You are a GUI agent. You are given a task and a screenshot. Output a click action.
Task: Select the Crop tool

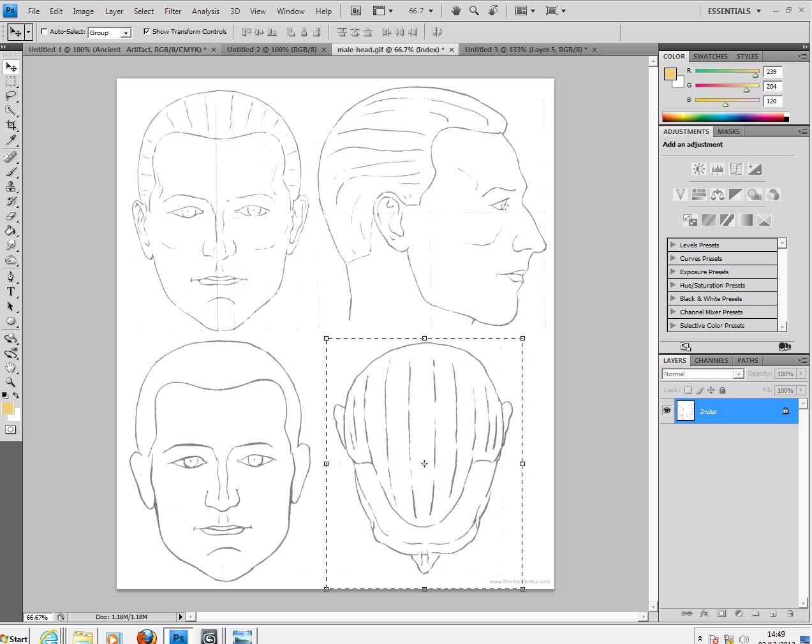click(10, 125)
